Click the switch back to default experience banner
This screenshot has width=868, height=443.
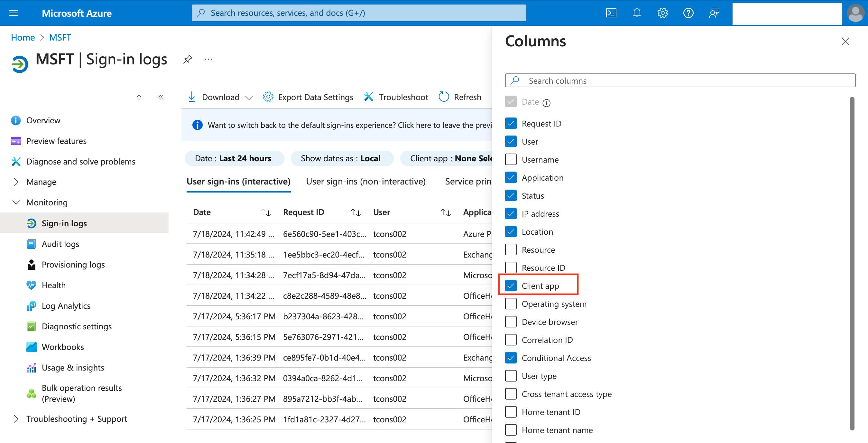coord(337,125)
